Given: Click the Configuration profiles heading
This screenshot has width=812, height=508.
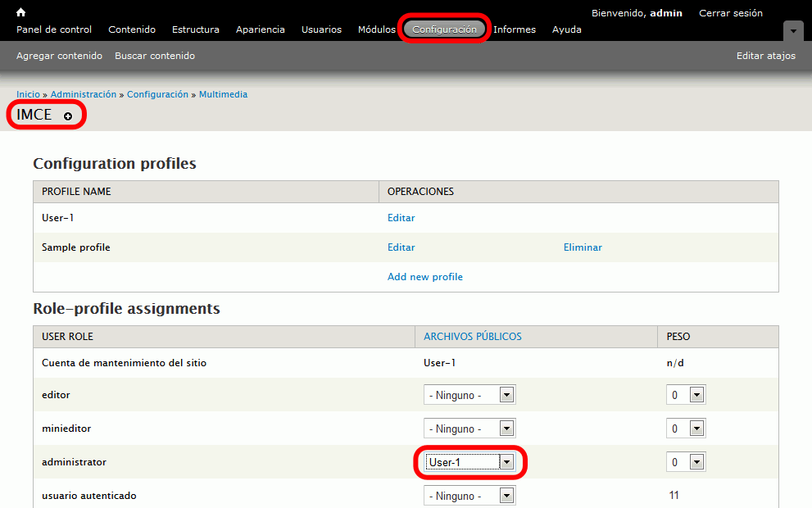Looking at the screenshot, I should [x=115, y=164].
